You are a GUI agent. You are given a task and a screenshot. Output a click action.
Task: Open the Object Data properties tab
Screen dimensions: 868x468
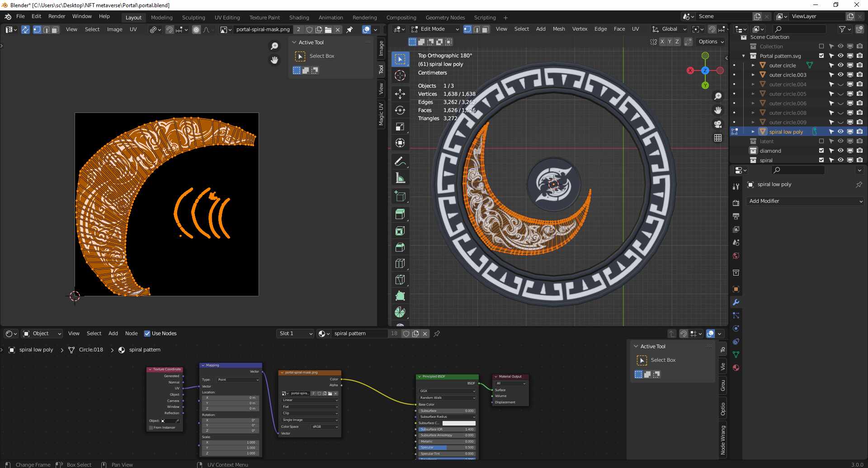pyautogui.click(x=736, y=355)
